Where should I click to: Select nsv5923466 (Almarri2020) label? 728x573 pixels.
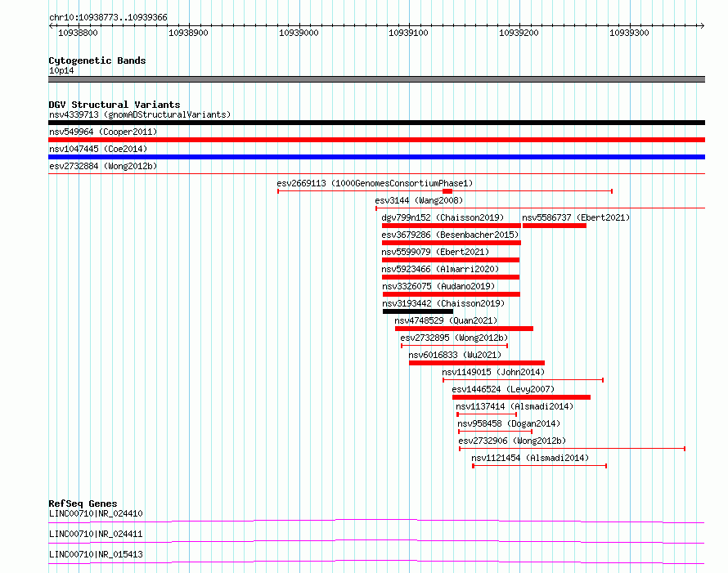[440, 269]
